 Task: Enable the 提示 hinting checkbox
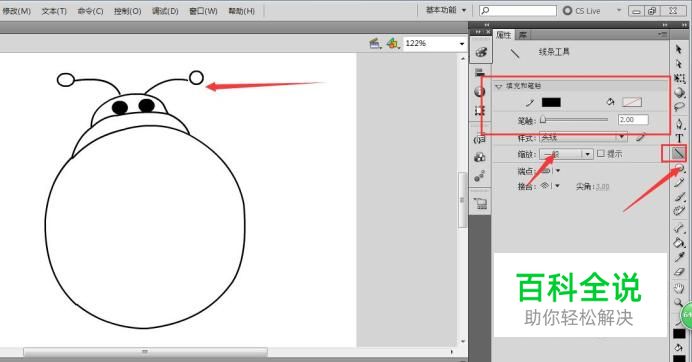[601, 154]
